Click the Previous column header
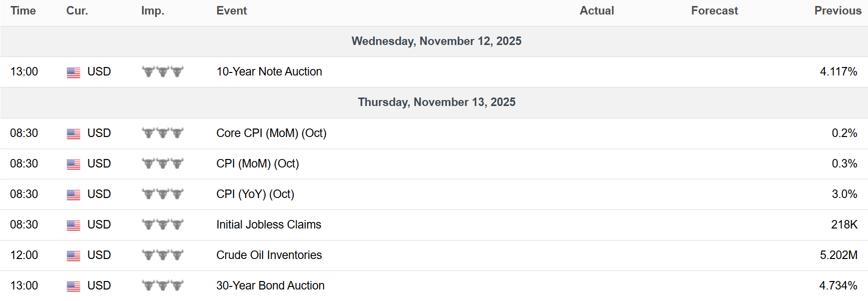Screen dimensions: 868x301 click(x=837, y=10)
